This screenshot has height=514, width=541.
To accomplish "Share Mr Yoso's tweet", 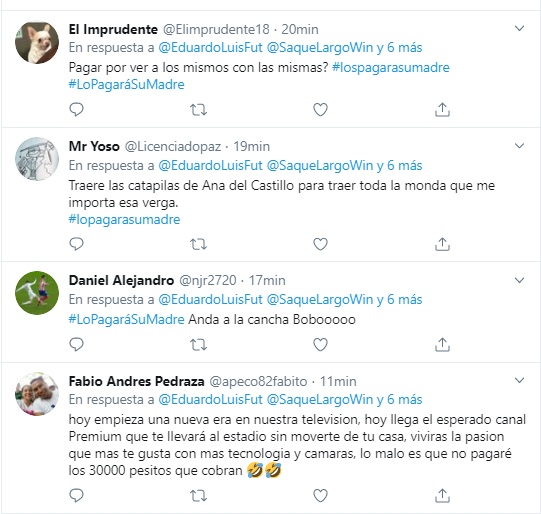I will tap(442, 244).
